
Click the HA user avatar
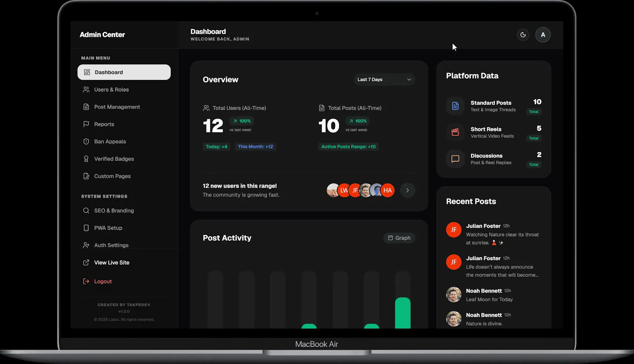(x=388, y=191)
